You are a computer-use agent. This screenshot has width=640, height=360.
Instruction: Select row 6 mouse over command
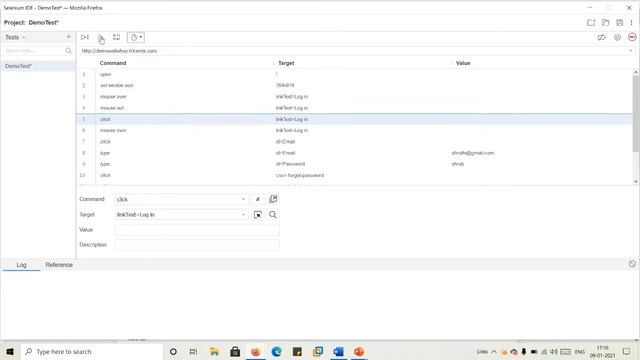354,130
